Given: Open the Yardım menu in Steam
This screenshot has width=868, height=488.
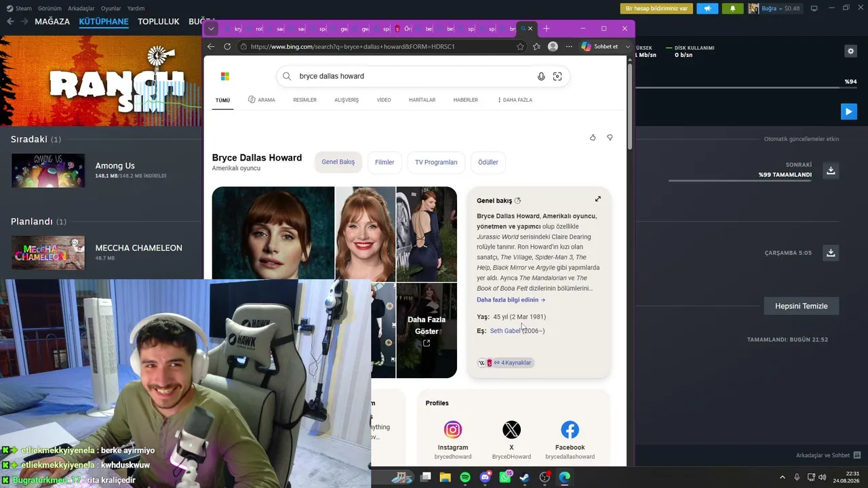Looking at the screenshot, I should coord(136,8).
